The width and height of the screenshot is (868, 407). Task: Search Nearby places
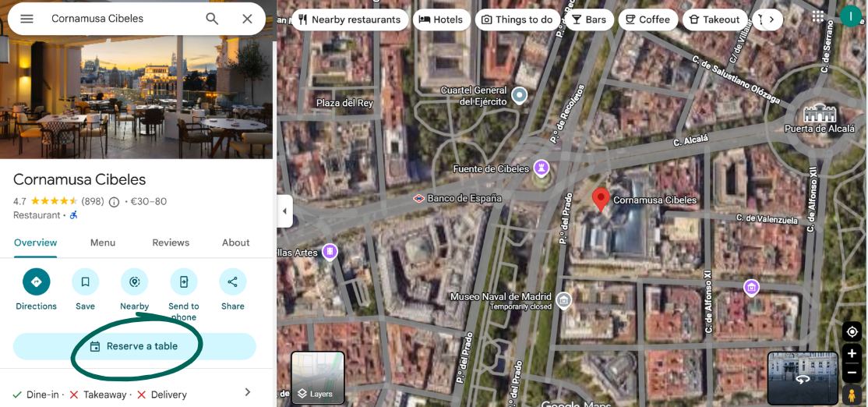click(135, 281)
